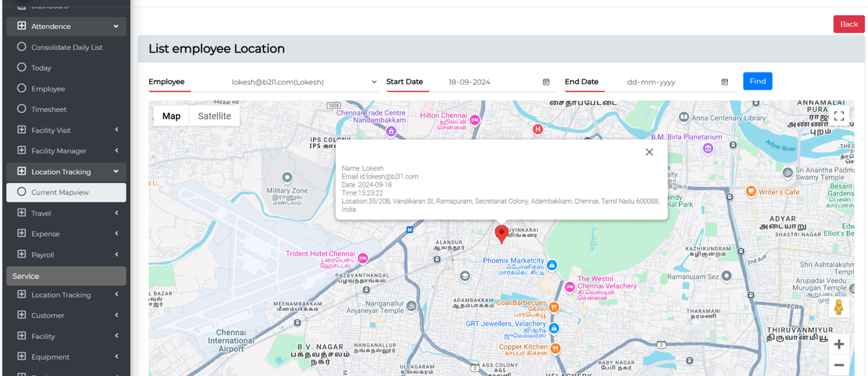Switch map to Satellite view
The image size is (868, 376).
click(214, 116)
